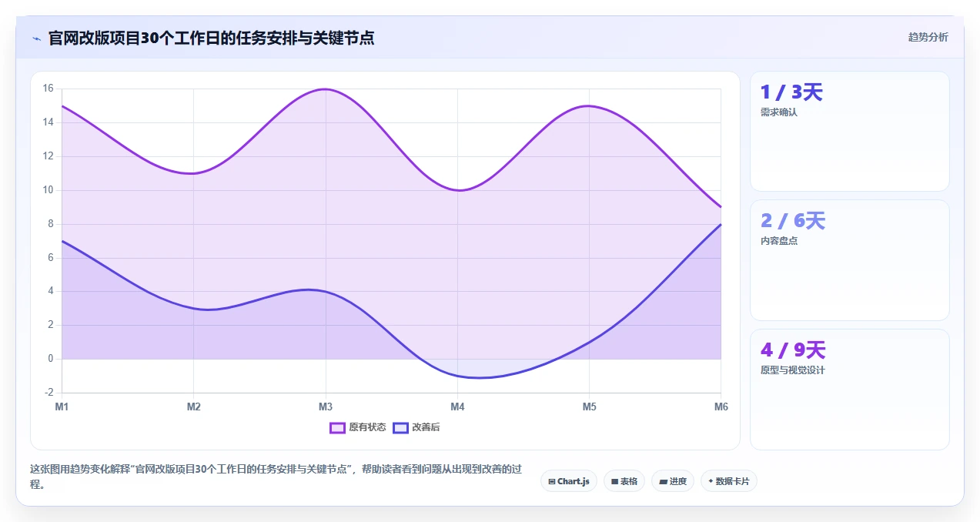
Task: Click the M4 x-axis label
Action: coord(457,407)
